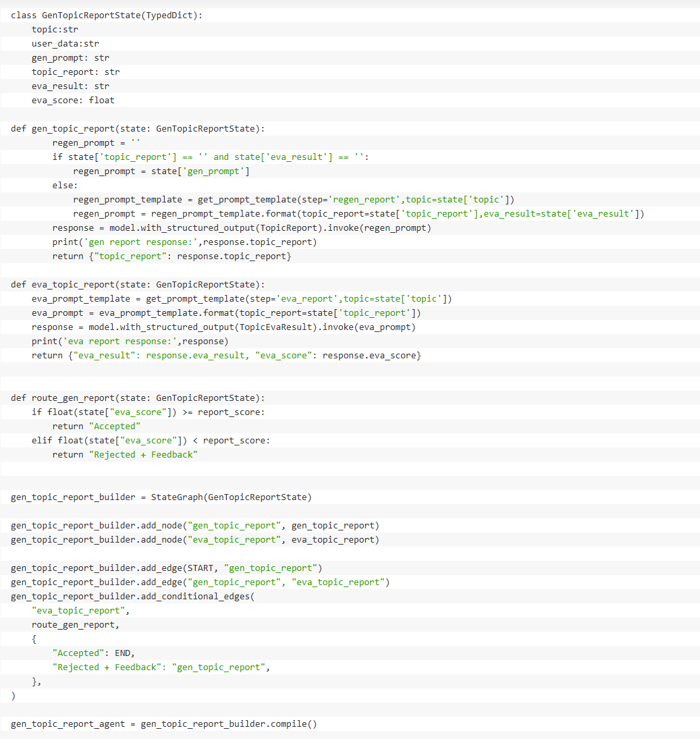Click the else: keyword line
Screen dimensions: 700x739
pyautogui.click(x=65, y=185)
